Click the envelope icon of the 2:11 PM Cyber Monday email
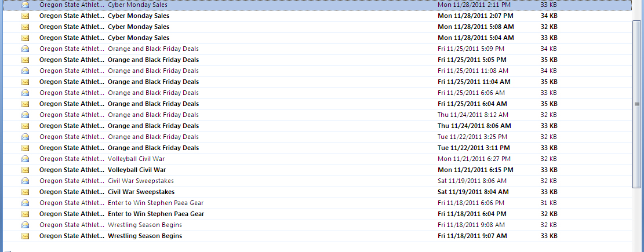This screenshot has height=252, width=644. 25,5
